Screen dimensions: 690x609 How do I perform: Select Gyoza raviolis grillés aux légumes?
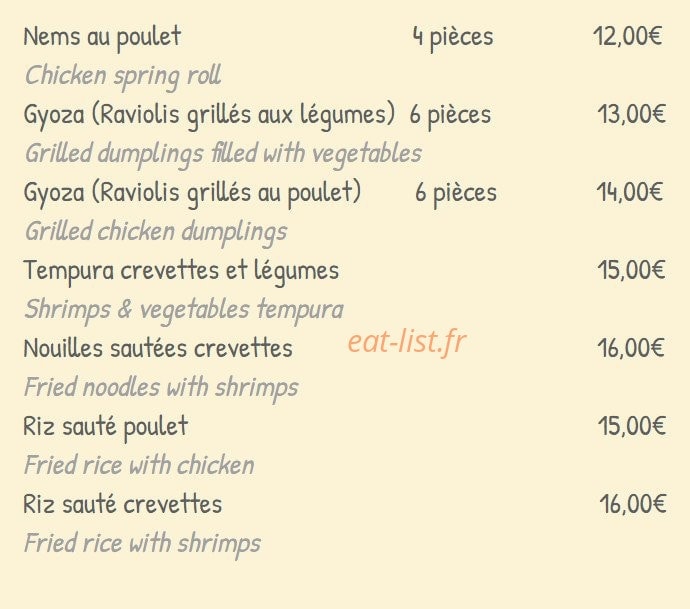click(209, 116)
